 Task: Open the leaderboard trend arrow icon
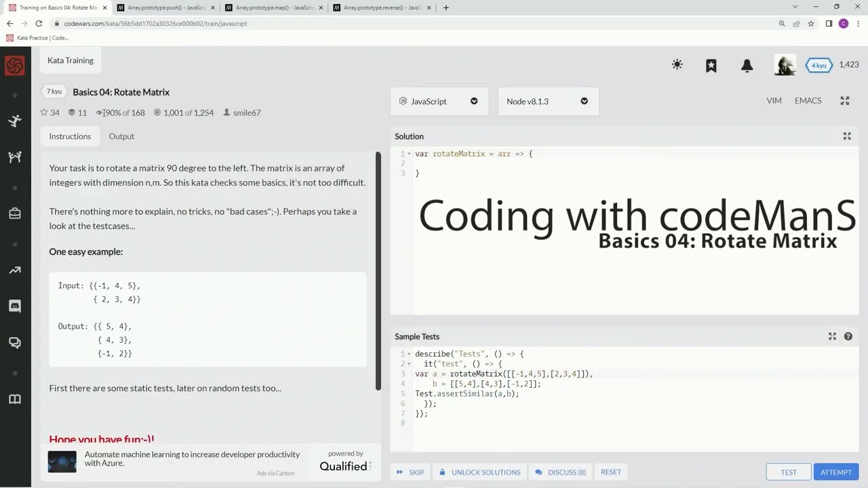14,270
